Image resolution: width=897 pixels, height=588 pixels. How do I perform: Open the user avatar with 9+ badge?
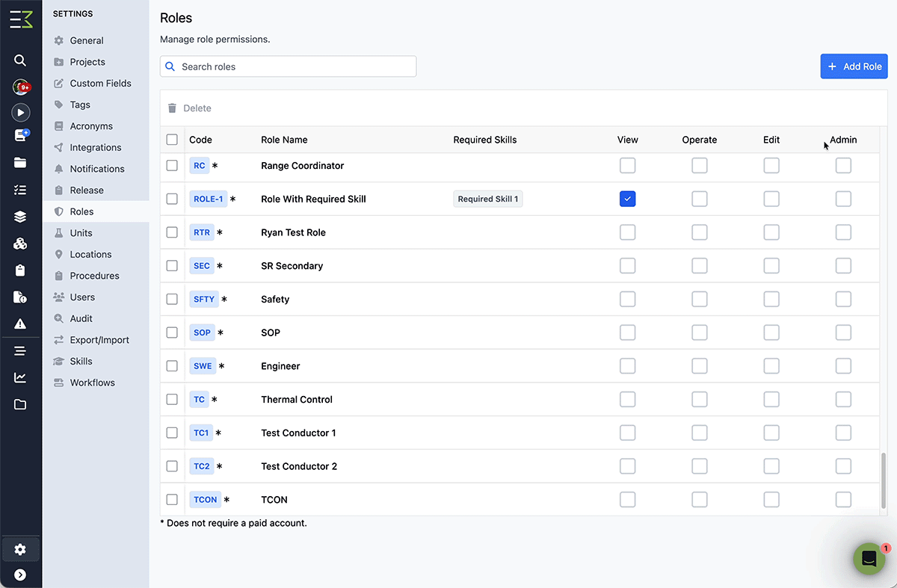point(20,87)
